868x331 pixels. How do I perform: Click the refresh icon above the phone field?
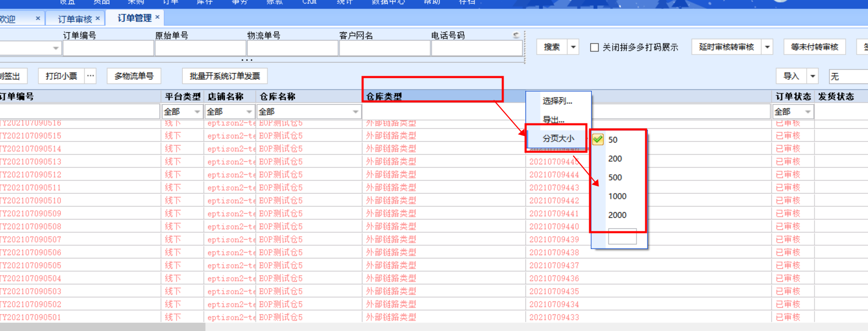(516, 35)
